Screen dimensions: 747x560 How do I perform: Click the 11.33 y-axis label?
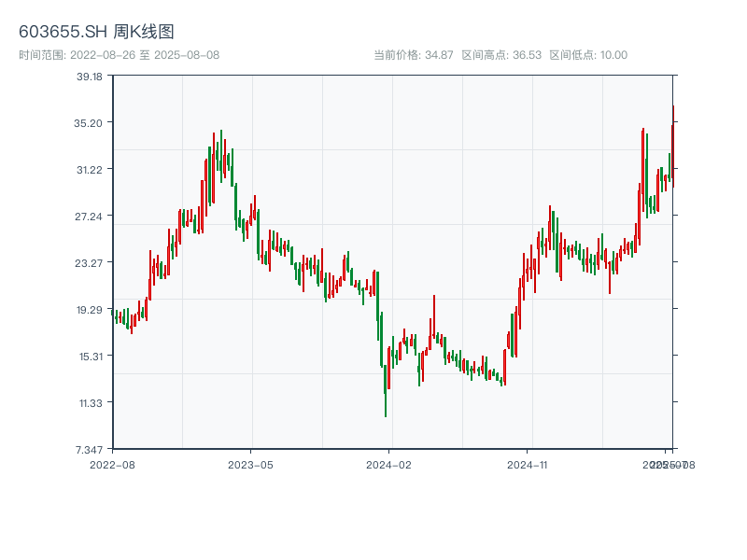pos(90,403)
